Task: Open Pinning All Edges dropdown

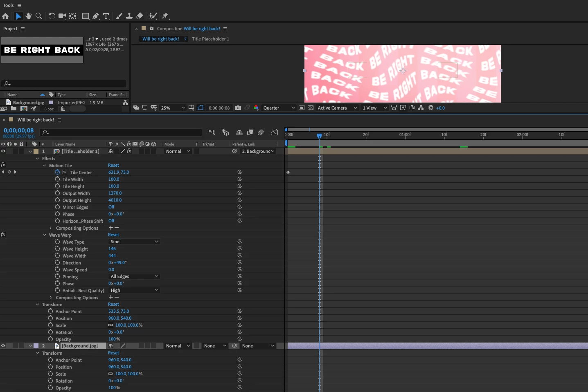Action: (x=134, y=276)
